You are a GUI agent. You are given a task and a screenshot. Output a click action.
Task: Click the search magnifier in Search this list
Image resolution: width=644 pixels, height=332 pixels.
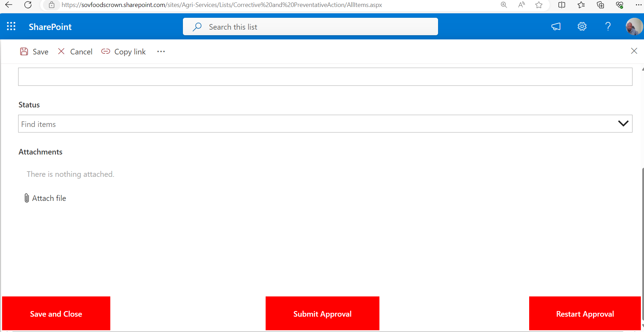pos(197,26)
